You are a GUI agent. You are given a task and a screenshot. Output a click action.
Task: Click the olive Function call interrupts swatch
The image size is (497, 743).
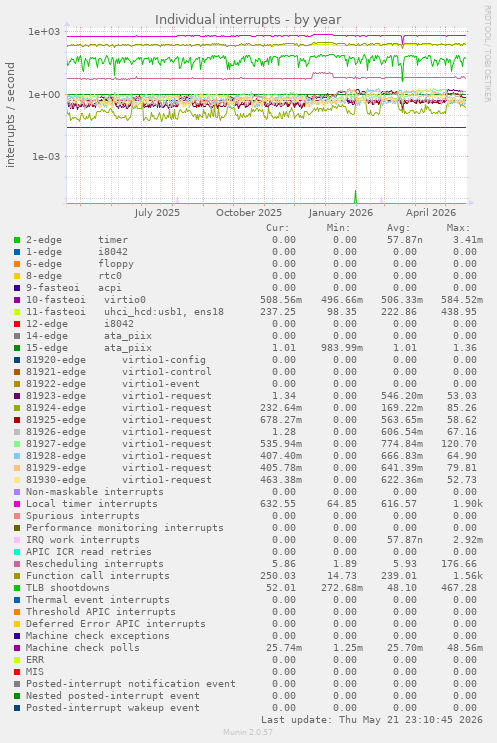pyautogui.click(x=17, y=576)
